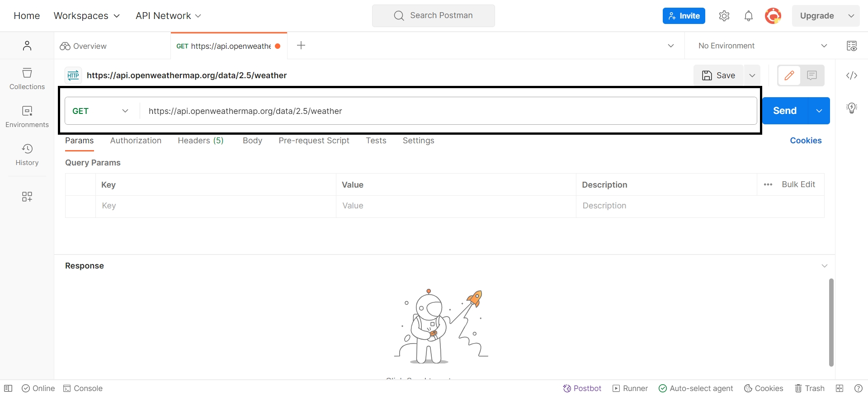Click the Cookies link
This screenshot has width=868, height=396.
coord(806,141)
